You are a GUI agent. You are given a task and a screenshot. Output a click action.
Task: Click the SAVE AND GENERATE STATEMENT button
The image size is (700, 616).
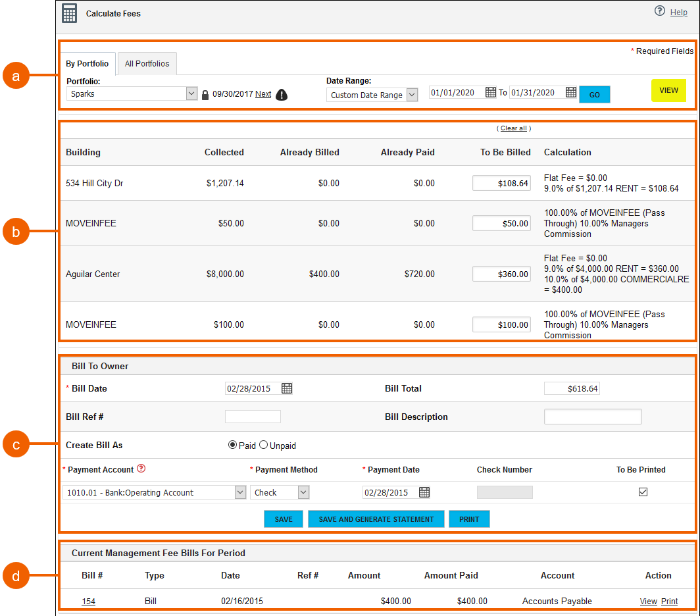point(376,519)
